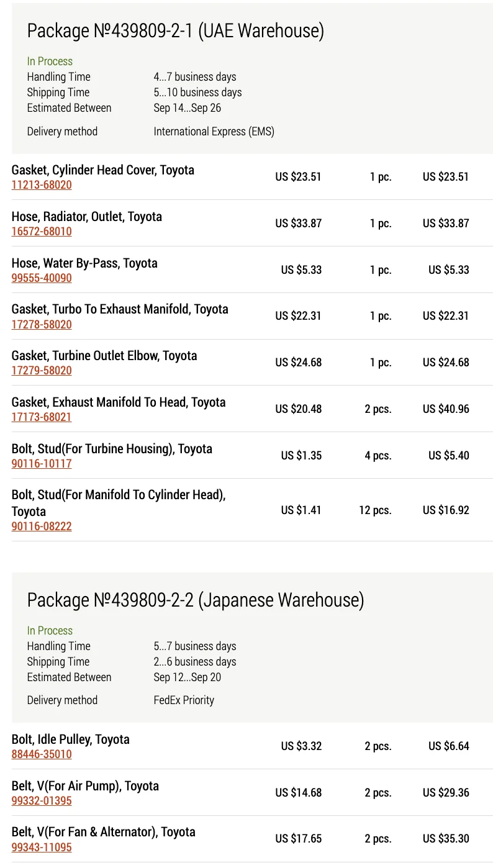Select the UAE Warehouse package heading
The height and width of the screenshot is (868, 493).
176,30
